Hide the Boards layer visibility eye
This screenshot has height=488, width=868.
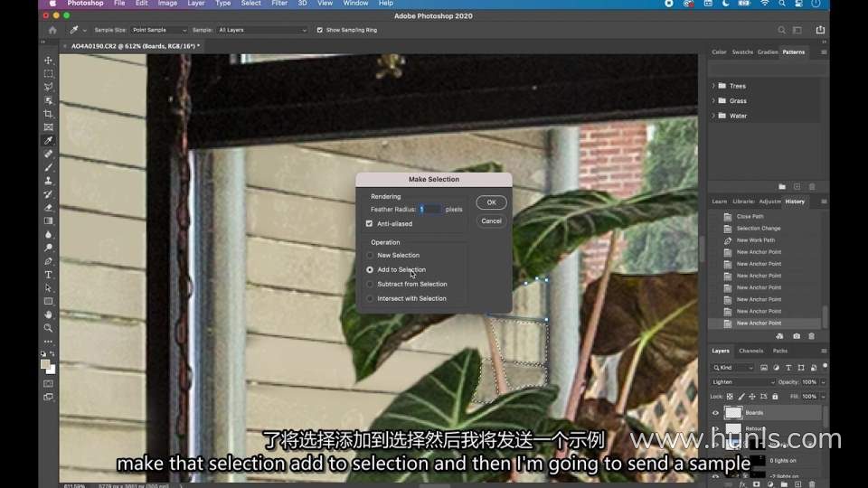[x=715, y=413]
